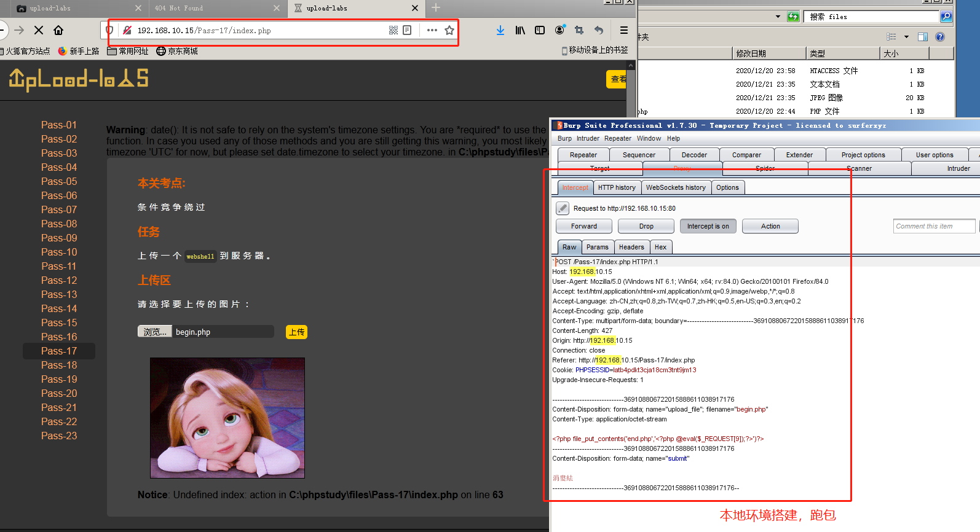Expand Explorer's address history dropdown arrow

click(x=778, y=17)
